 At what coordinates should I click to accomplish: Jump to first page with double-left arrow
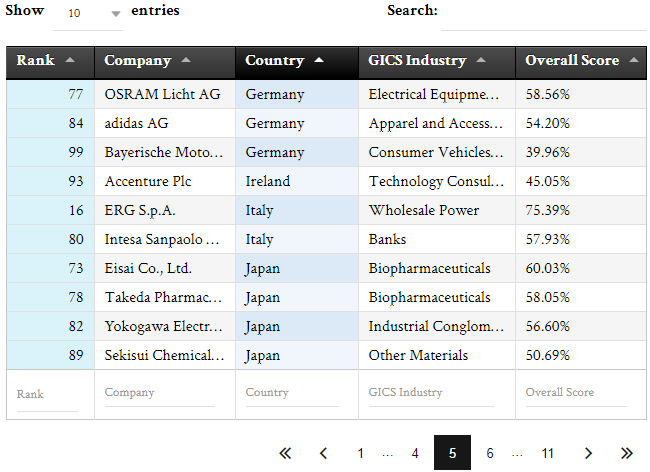click(285, 453)
